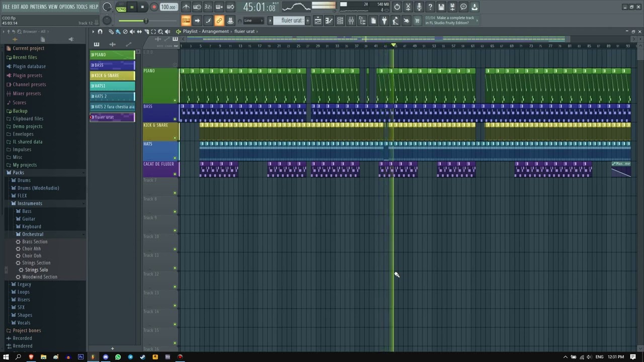
Task: Click the tempo field showing 100.000
Action: pos(168,7)
